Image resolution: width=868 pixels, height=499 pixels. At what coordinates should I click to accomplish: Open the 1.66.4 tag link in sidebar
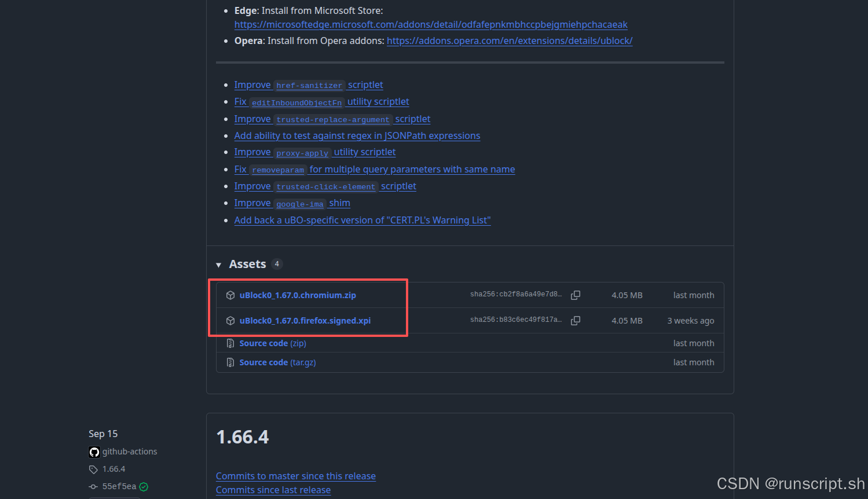pos(114,469)
